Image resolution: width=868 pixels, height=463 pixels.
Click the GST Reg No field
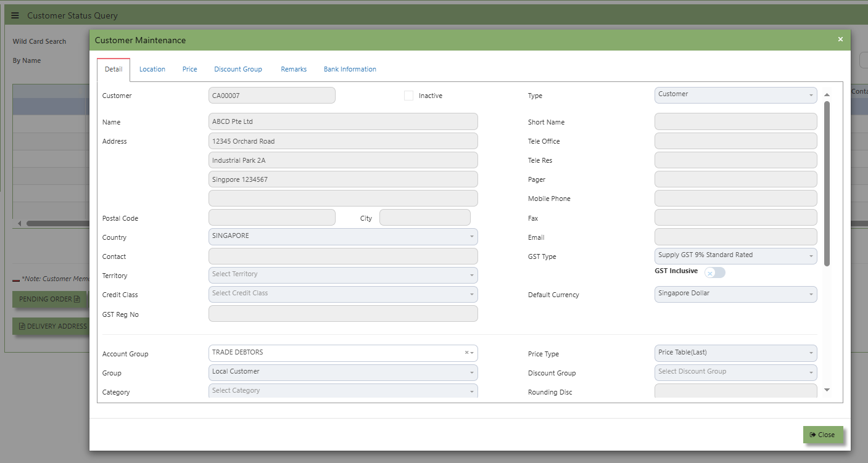coord(343,313)
